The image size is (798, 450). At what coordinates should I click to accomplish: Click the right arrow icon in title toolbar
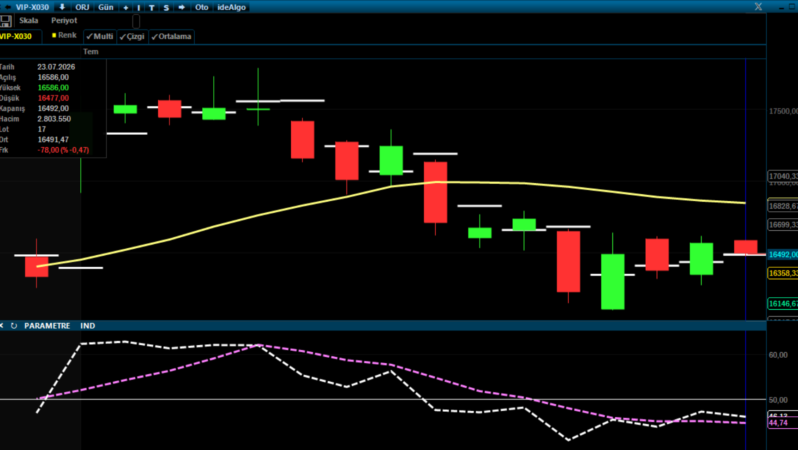[x=181, y=7]
